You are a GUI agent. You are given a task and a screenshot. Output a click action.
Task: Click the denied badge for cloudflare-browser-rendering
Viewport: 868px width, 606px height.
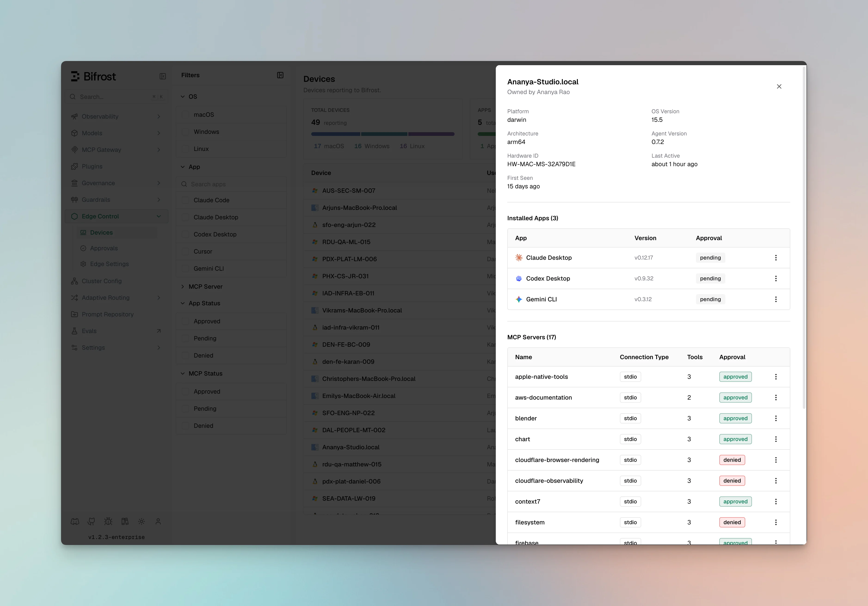pyautogui.click(x=732, y=460)
